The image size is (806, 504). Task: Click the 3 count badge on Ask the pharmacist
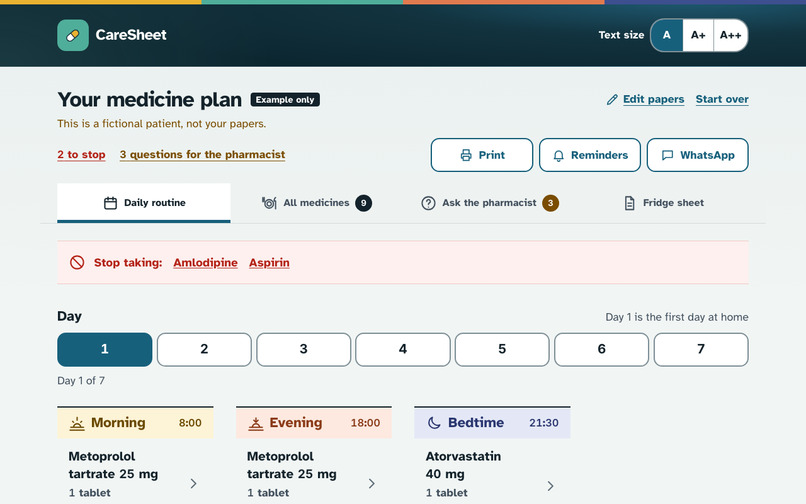(551, 203)
